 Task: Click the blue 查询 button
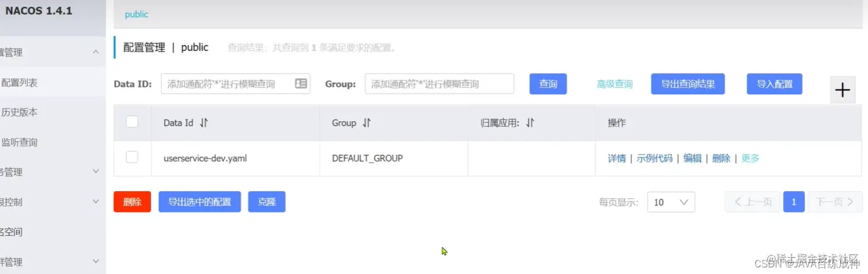click(548, 84)
